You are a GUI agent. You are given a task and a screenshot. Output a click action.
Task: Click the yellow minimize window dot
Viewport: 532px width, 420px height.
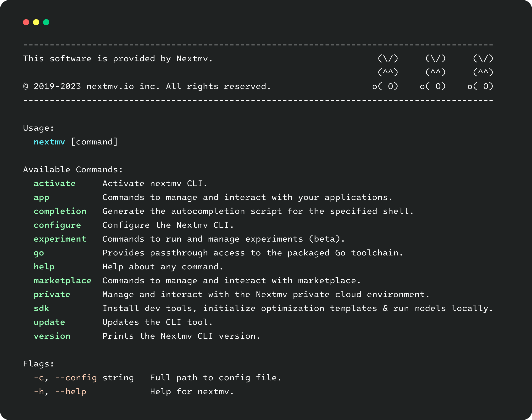[x=36, y=22]
